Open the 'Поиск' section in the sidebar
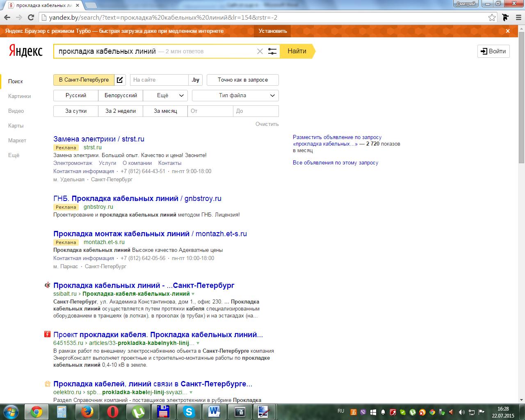 click(x=16, y=81)
